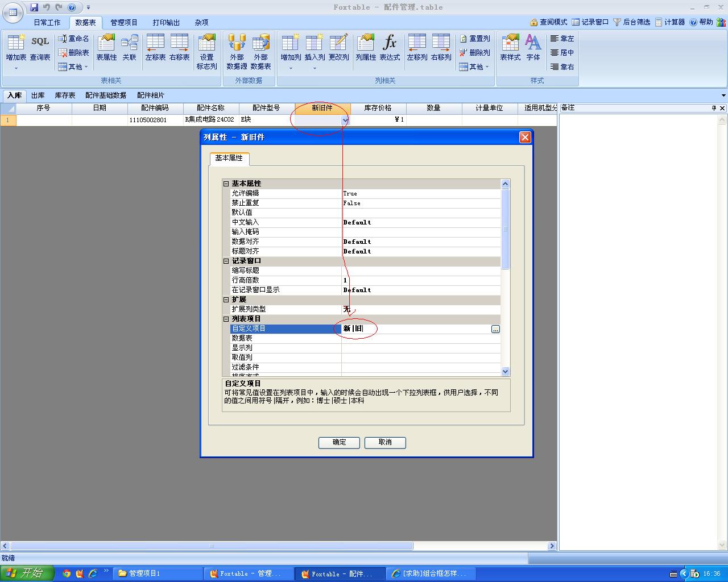Open 列属性 from ribbon
Image resolution: width=728 pixels, height=582 pixels.
366,47
